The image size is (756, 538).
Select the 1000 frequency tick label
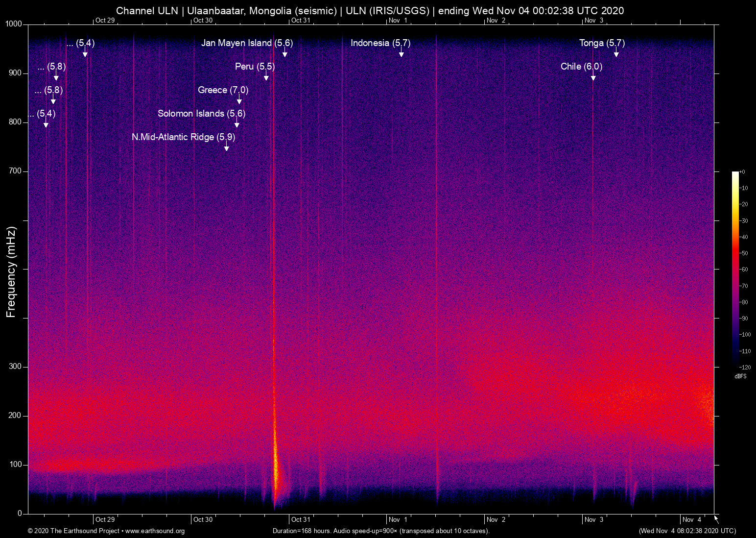(14, 23)
